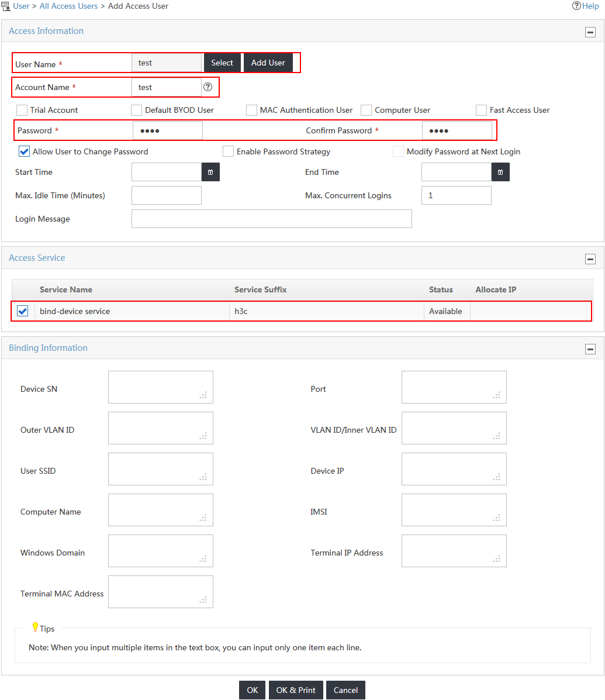This screenshot has height=700, width=605.
Task: Go to All Access Users breadcrumb
Action: pos(69,6)
